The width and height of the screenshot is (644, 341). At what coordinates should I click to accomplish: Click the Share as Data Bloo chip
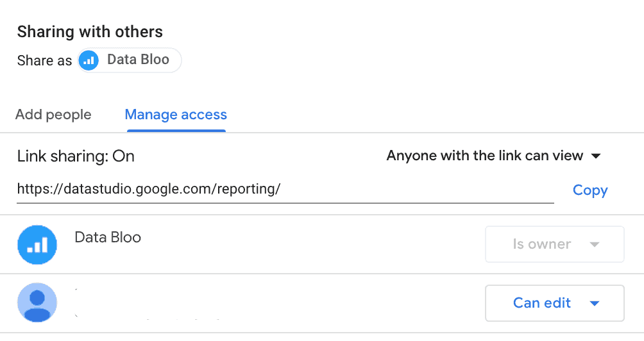(x=130, y=60)
